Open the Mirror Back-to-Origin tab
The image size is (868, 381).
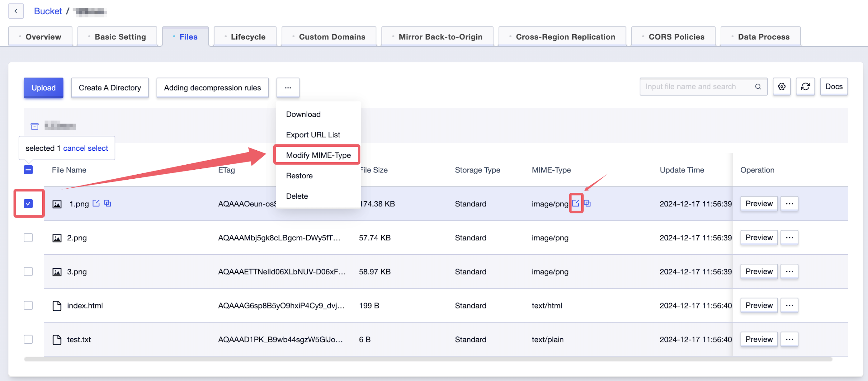pos(437,37)
